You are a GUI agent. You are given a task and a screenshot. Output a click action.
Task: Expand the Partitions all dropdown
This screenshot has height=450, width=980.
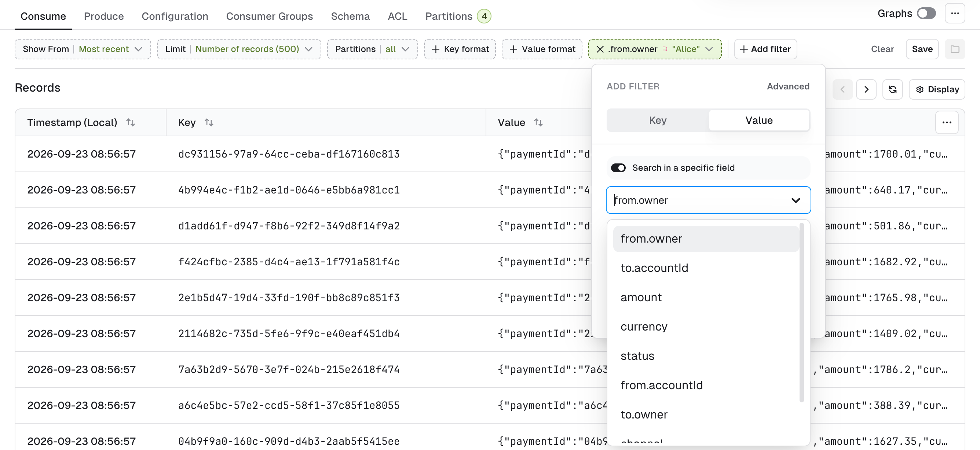(372, 49)
